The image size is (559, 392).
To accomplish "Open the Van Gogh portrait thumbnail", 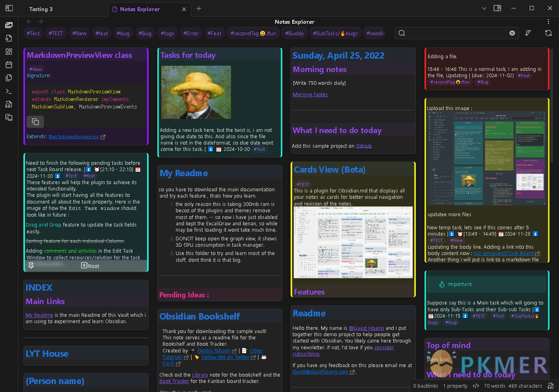I will click(x=196, y=92).
